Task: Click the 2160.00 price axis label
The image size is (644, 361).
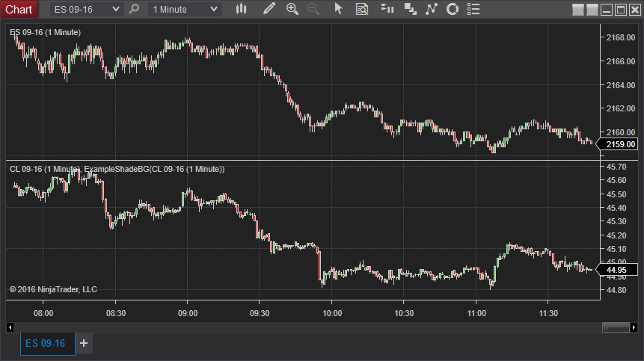Action: 621,132
